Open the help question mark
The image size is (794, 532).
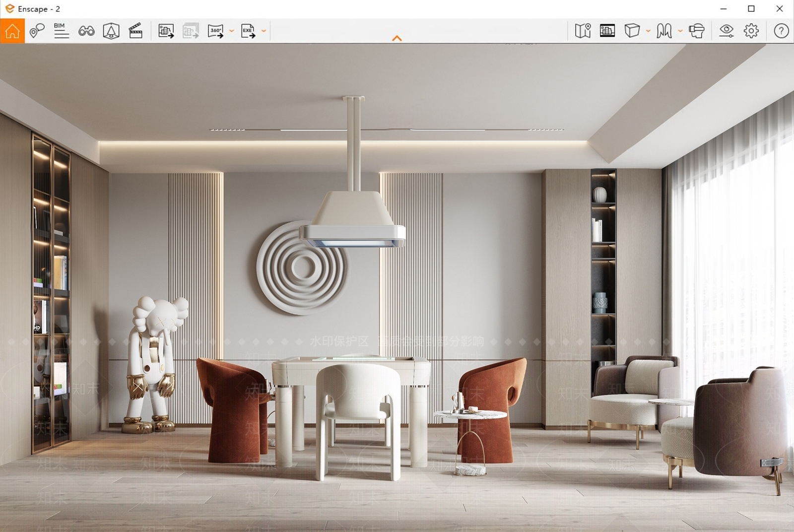[782, 31]
